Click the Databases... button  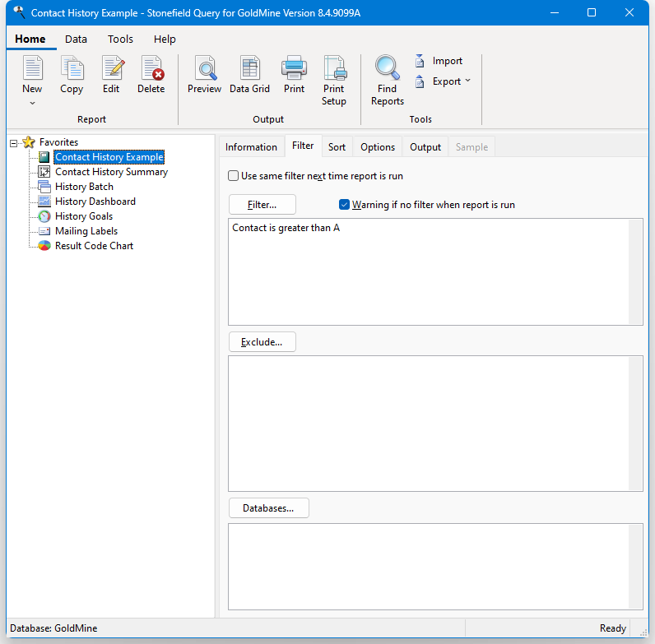pyautogui.click(x=268, y=508)
